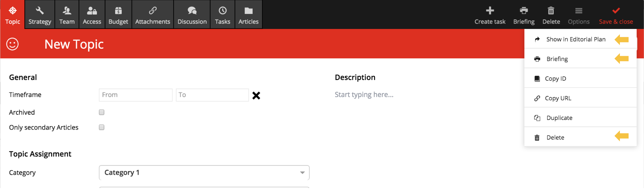Clear timeframe with the X icon
Screen dimensions: 644x190
click(256, 95)
